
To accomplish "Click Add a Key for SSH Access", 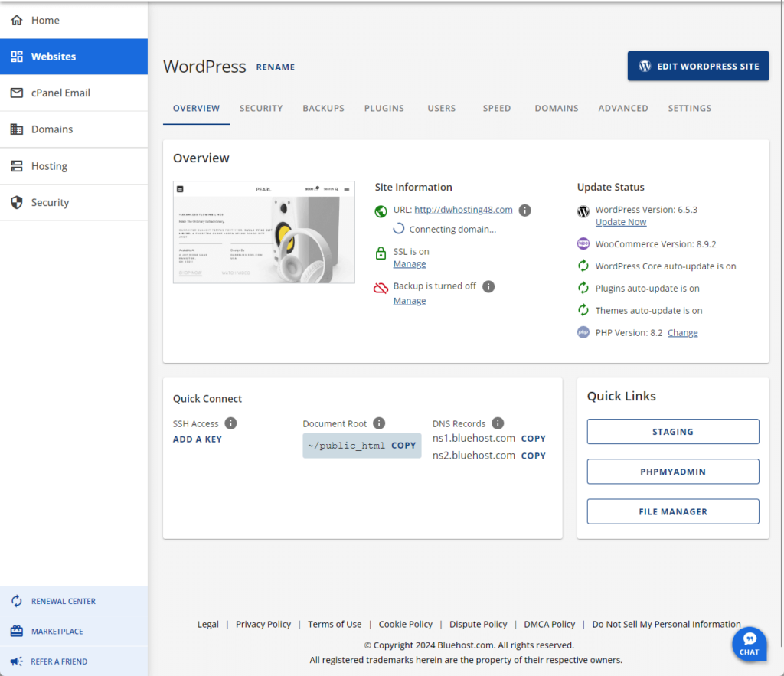I will (x=198, y=439).
